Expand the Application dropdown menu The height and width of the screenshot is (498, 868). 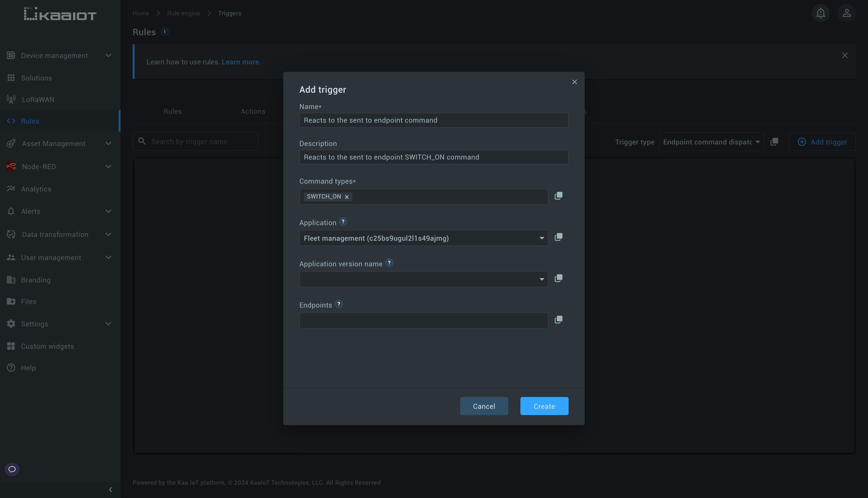(541, 237)
